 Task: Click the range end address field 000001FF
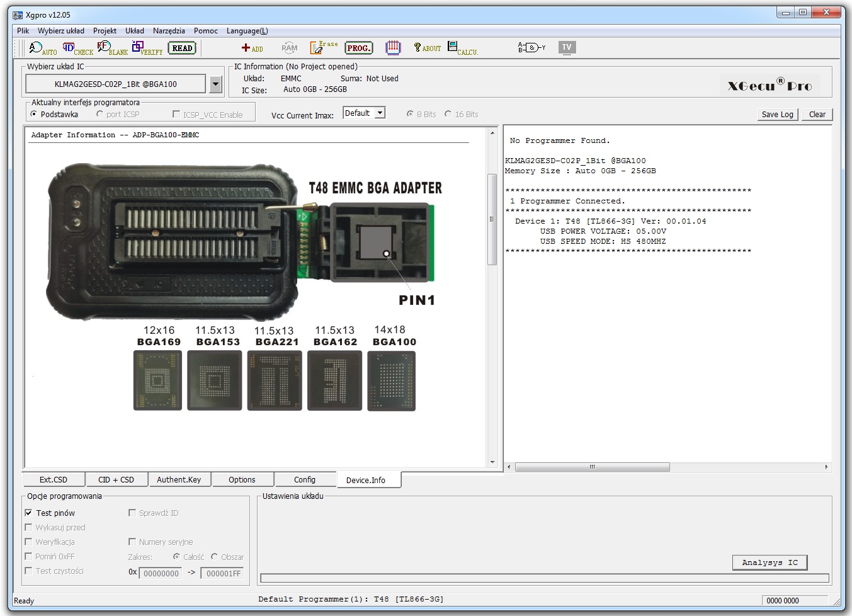[224, 573]
